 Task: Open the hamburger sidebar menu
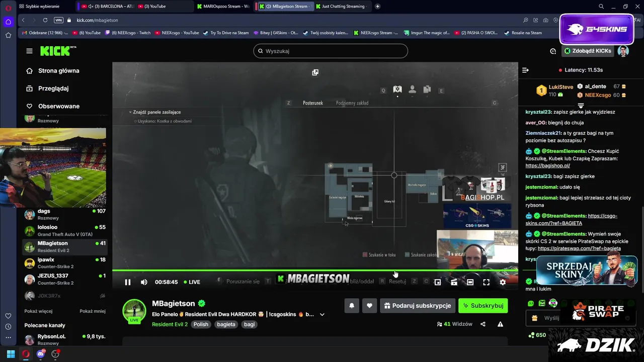pyautogui.click(x=29, y=51)
